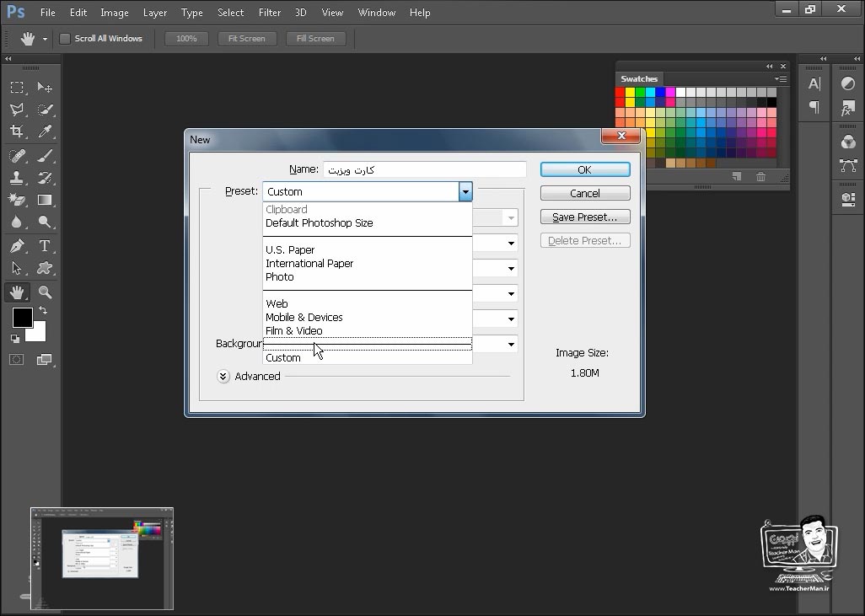Select the Rectangular Marquee tool
Image resolution: width=865 pixels, height=616 pixels.
pyautogui.click(x=17, y=87)
